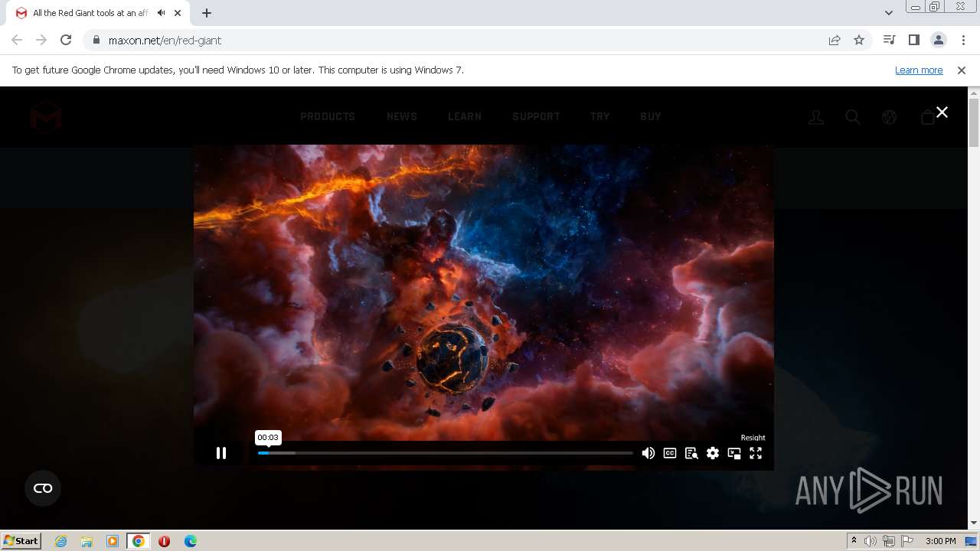Viewport: 980px width, 551px height.
Task: Open the PRODUCTS menu
Action: [x=328, y=116]
